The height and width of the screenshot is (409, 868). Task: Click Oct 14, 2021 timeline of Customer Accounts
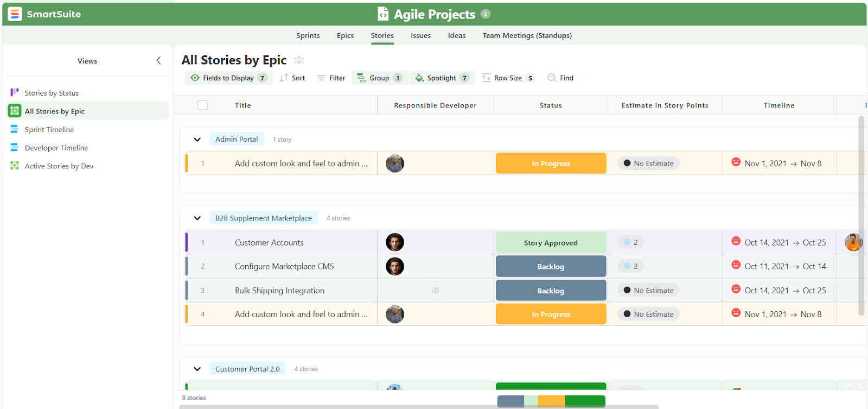click(785, 243)
